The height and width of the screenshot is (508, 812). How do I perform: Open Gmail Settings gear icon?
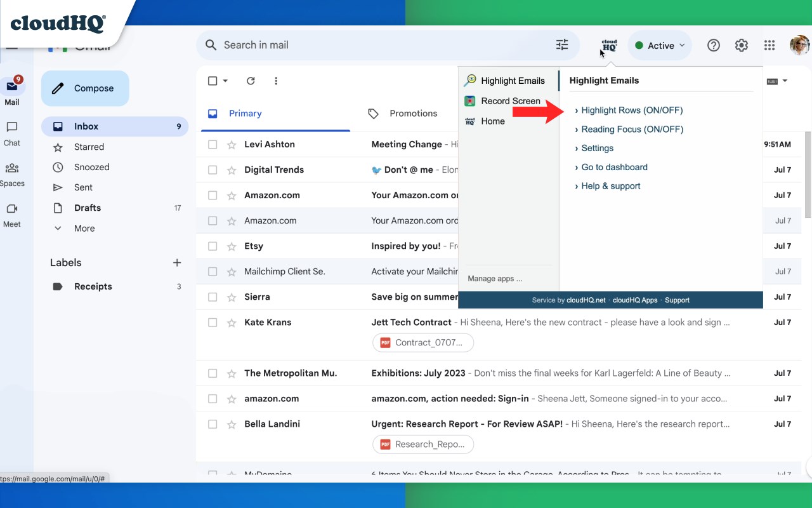pyautogui.click(x=742, y=45)
